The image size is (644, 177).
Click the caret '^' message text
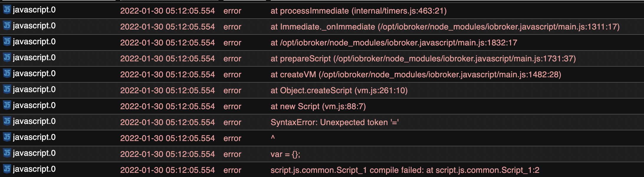(x=273, y=138)
